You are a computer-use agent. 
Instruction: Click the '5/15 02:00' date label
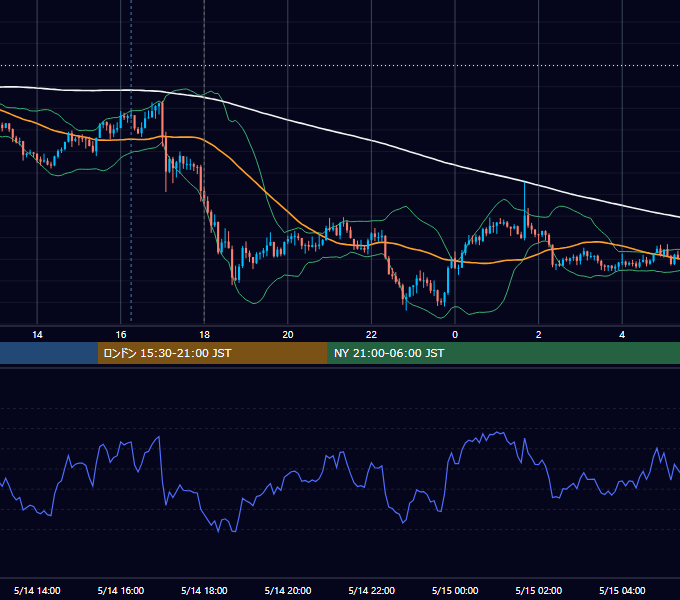click(x=539, y=590)
